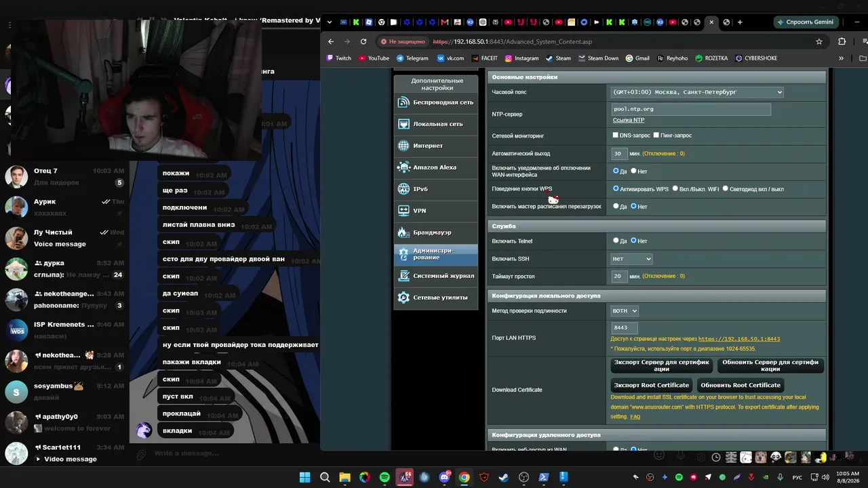Open the YouTube bookmark
The height and width of the screenshot is (488, 868).
(374, 58)
